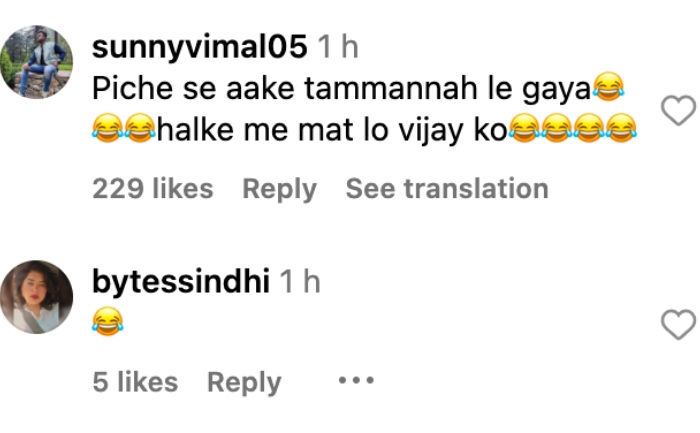The image size is (700, 433).
Task: Click See translation under the first comment
Action: pyautogui.click(x=447, y=188)
